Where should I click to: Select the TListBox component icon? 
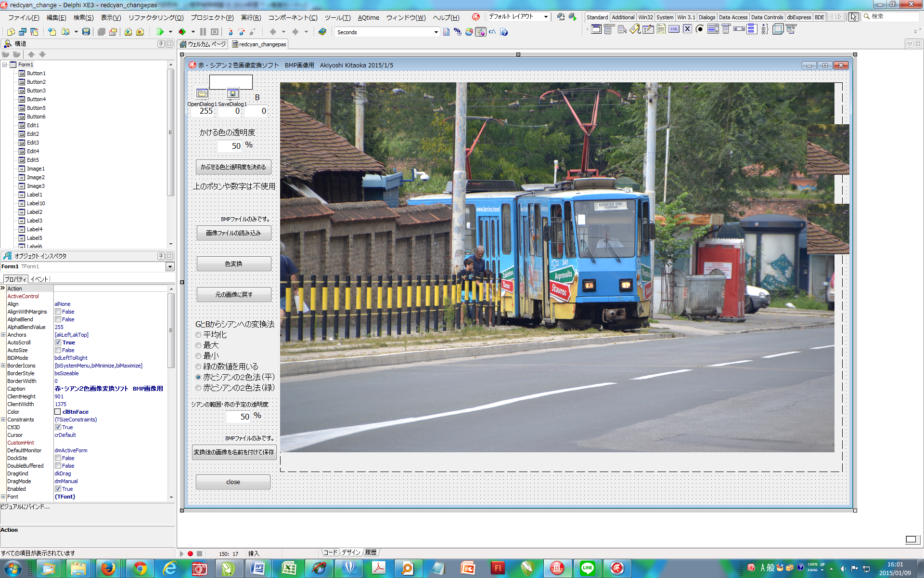pyautogui.click(x=713, y=29)
